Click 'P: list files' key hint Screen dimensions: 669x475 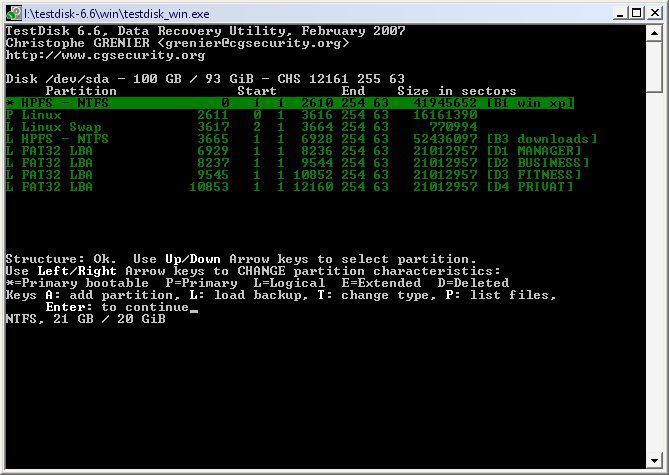tap(501, 295)
